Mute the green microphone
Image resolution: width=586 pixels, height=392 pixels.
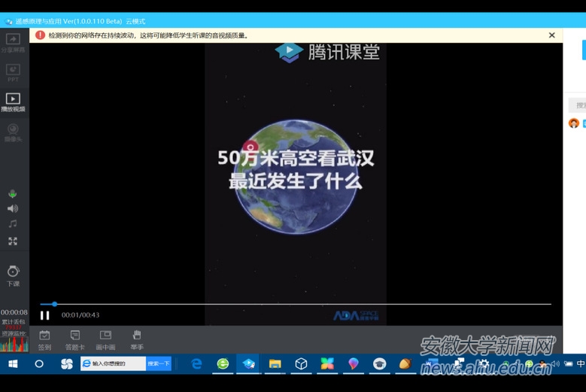13,194
